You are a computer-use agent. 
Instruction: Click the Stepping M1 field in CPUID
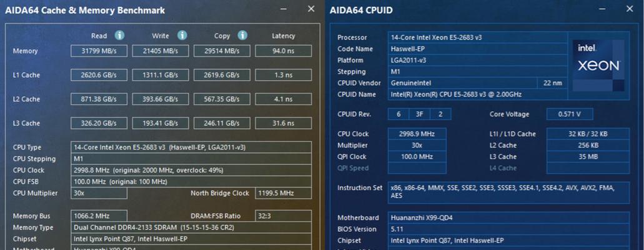click(478, 71)
